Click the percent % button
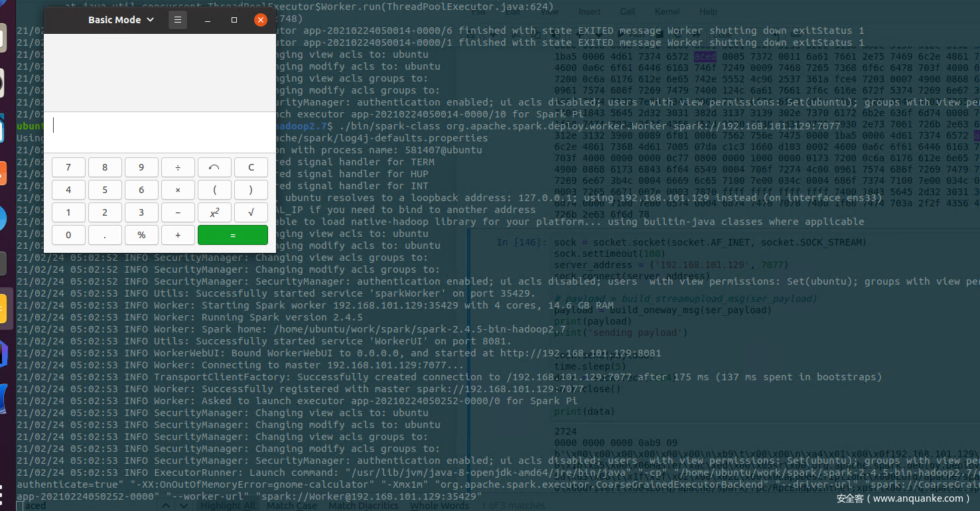Viewport: 980px width, 511px height. tap(141, 235)
